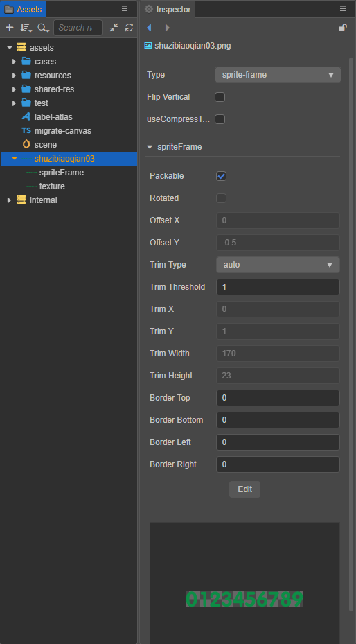The width and height of the screenshot is (356, 644).
Task: Go back with the Inspector left arrow
Action: 149,28
